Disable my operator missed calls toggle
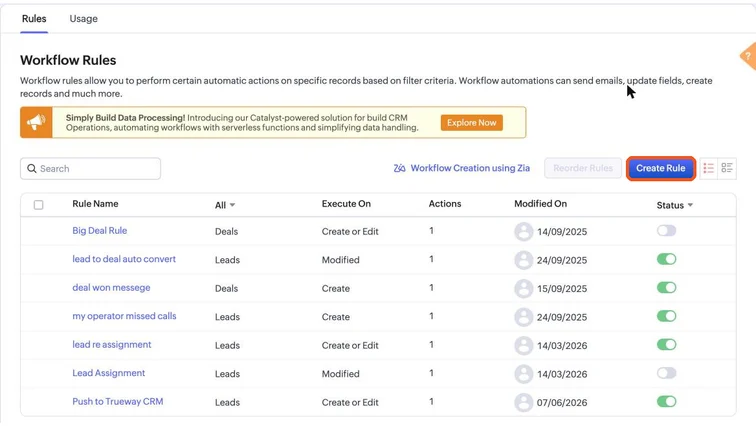The width and height of the screenshot is (756, 426). coord(666,316)
